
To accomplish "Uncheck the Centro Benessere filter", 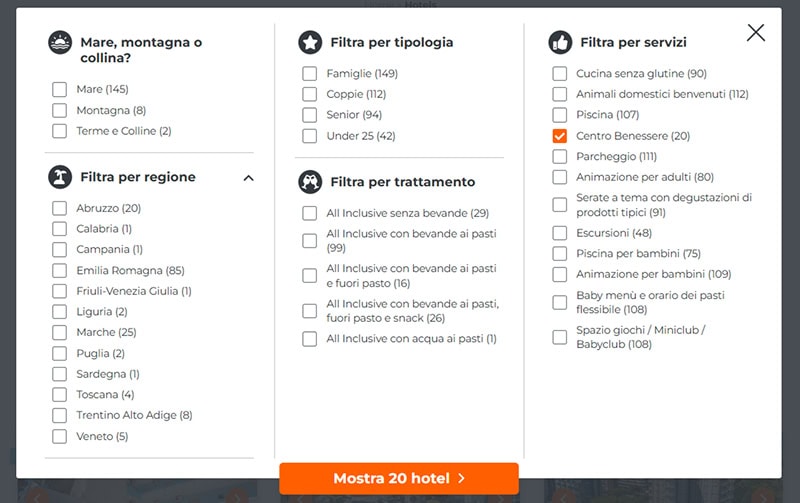I will (x=560, y=136).
